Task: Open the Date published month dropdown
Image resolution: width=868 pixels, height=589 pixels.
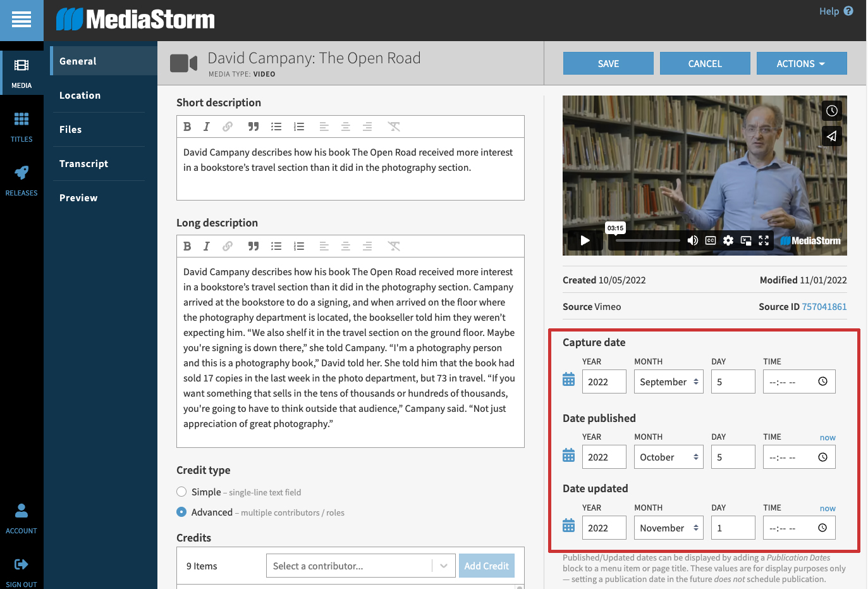Action: 668,457
